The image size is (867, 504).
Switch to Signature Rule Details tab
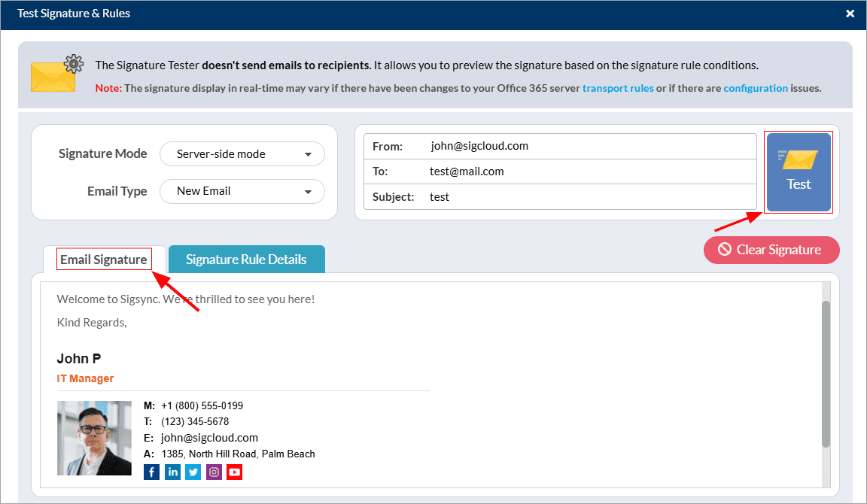coord(246,260)
